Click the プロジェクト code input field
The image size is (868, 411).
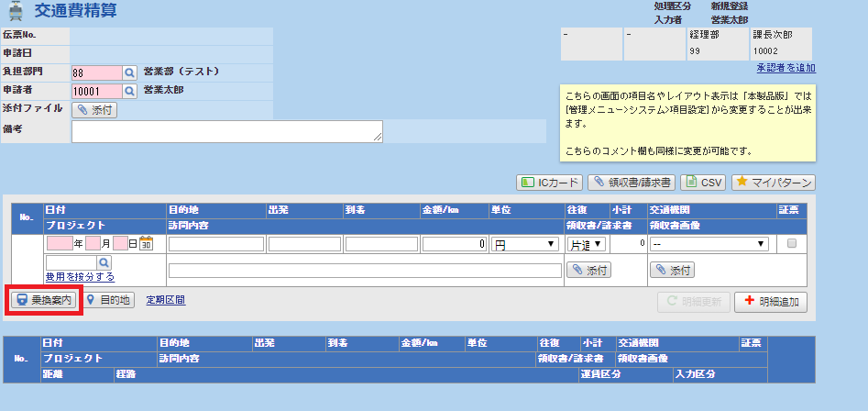[72, 262]
